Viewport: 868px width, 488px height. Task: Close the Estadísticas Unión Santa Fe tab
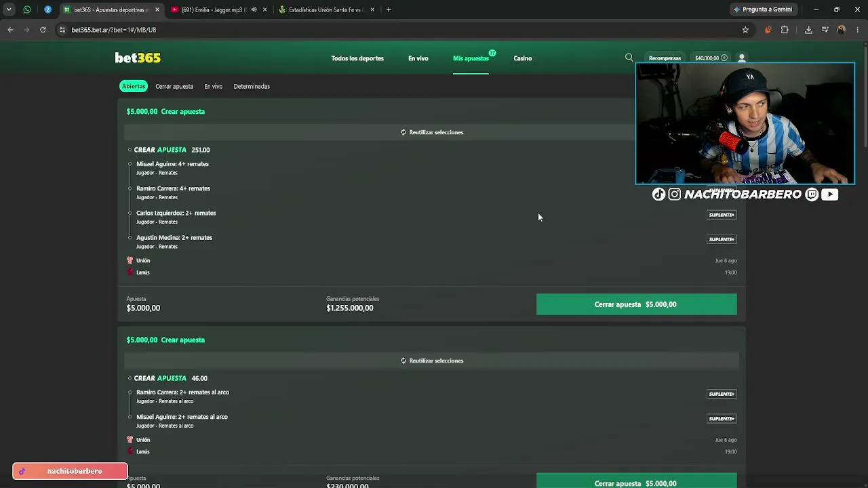point(372,9)
